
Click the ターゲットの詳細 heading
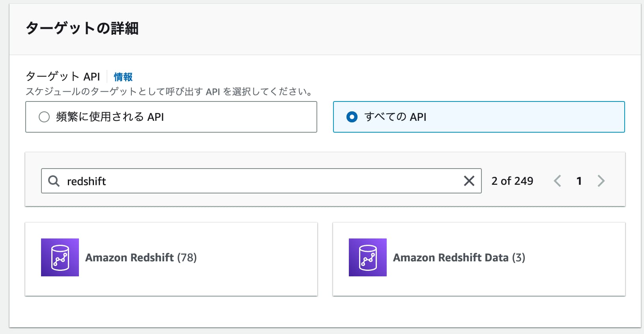click(82, 28)
